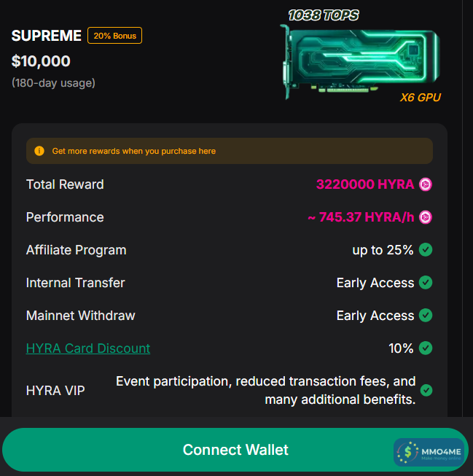Click the HYRA VIP benefits description text

pyautogui.click(x=266, y=390)
